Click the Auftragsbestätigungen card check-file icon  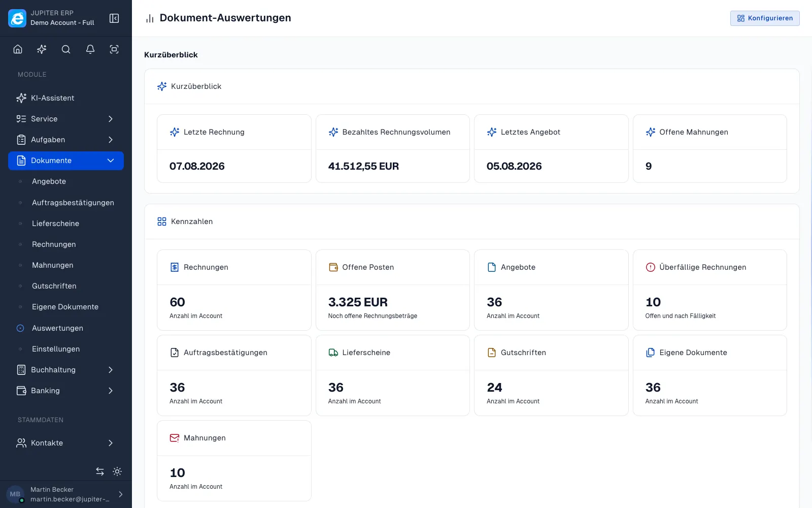pyautogui.click(x=175, y=353)
